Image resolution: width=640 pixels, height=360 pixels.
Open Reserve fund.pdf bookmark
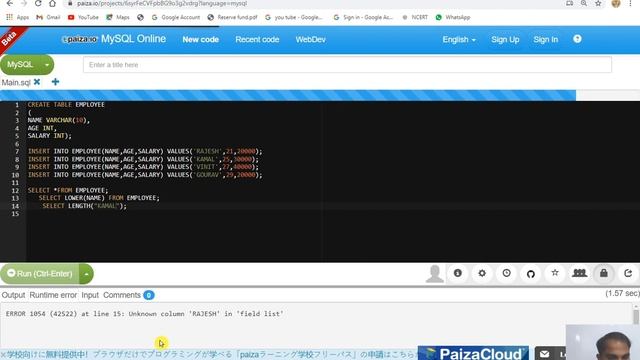232,17
